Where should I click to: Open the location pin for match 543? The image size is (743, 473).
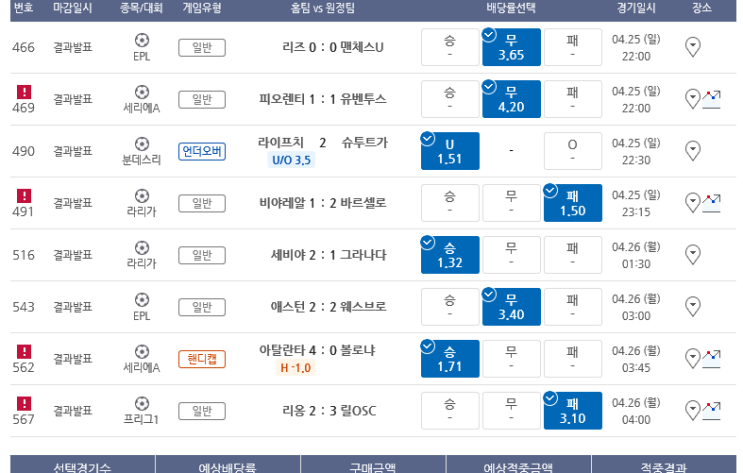coord(693,307)
